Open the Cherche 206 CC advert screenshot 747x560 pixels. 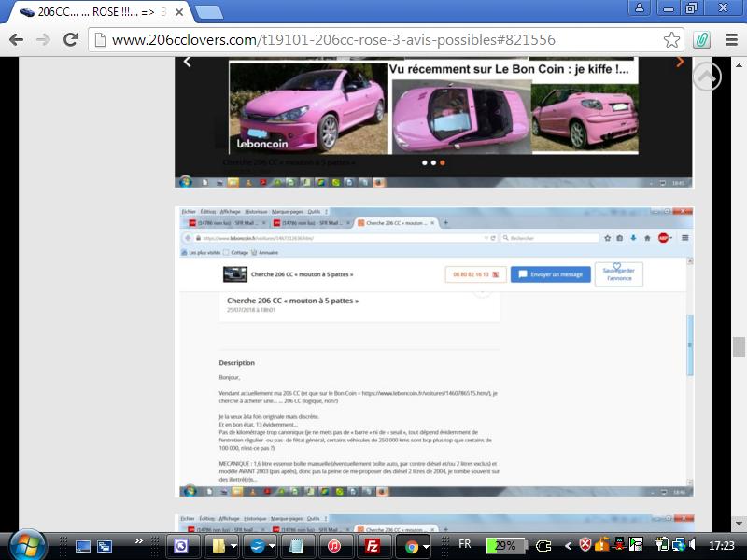click(436, 352)
